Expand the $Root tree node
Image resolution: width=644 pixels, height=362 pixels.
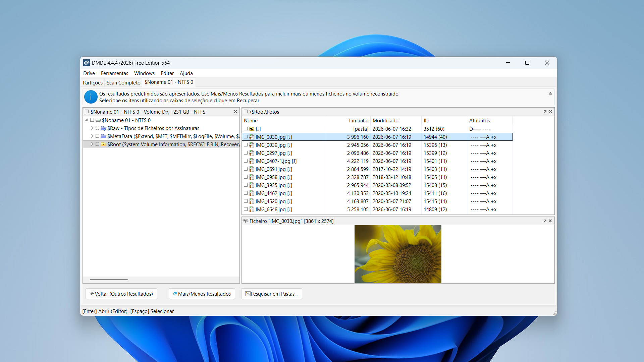coord(92,144)
